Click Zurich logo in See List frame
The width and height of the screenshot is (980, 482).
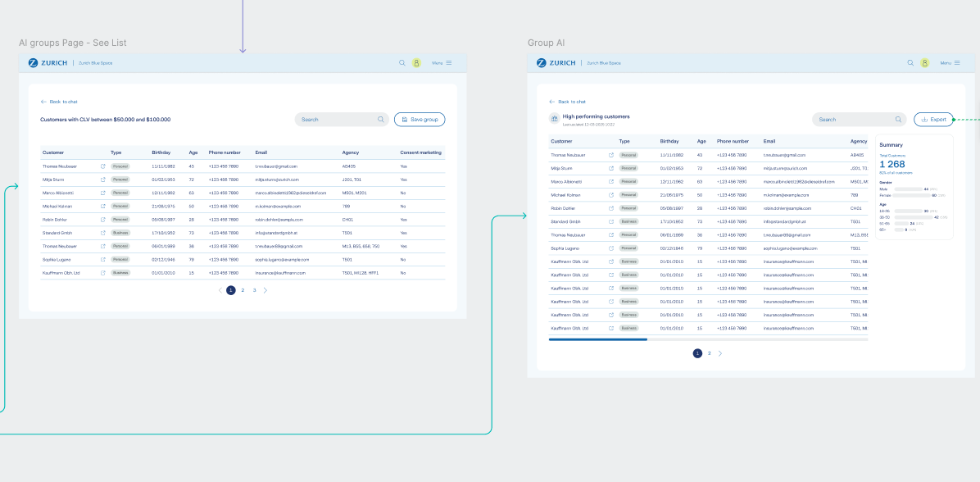pyautogui.click(x=48, y=62)
